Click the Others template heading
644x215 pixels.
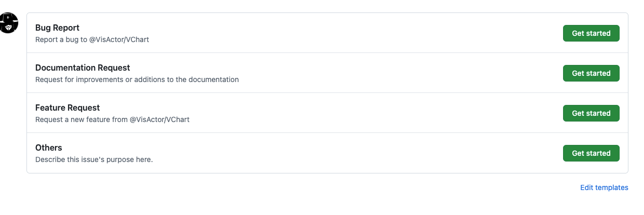point(49,147)
